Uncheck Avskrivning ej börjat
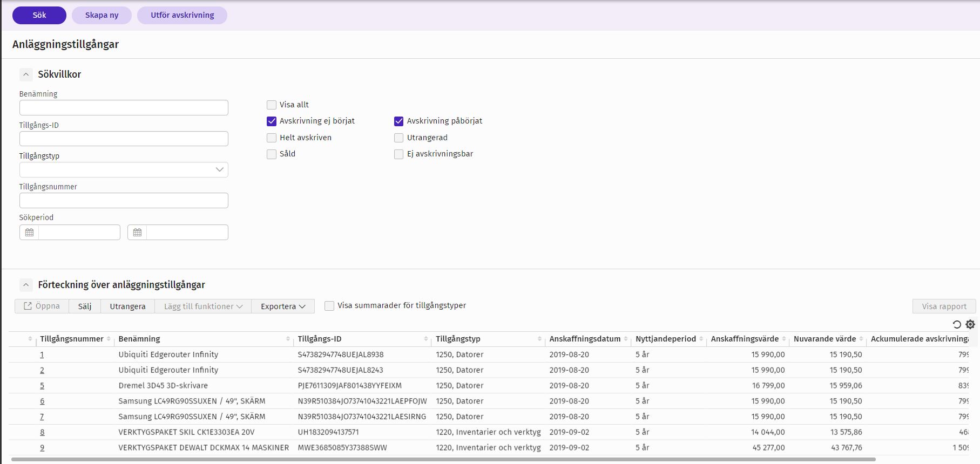980x464 pixels. pos(272,121)
